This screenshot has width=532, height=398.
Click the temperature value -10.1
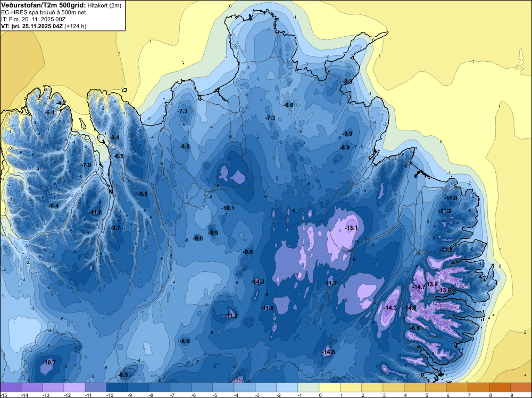(x=228, y=209)
